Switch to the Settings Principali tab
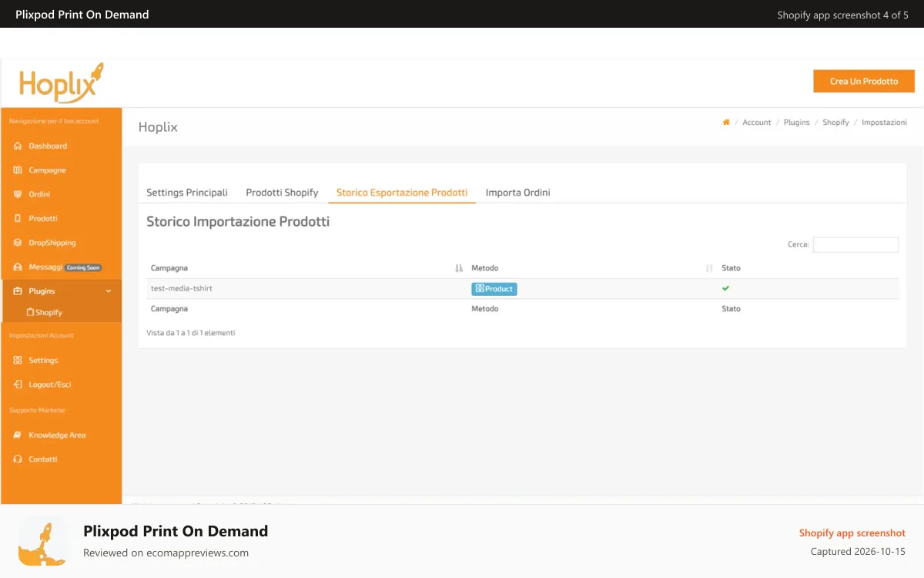This screenshot has height=578, width=924. [x=187, y=193]
